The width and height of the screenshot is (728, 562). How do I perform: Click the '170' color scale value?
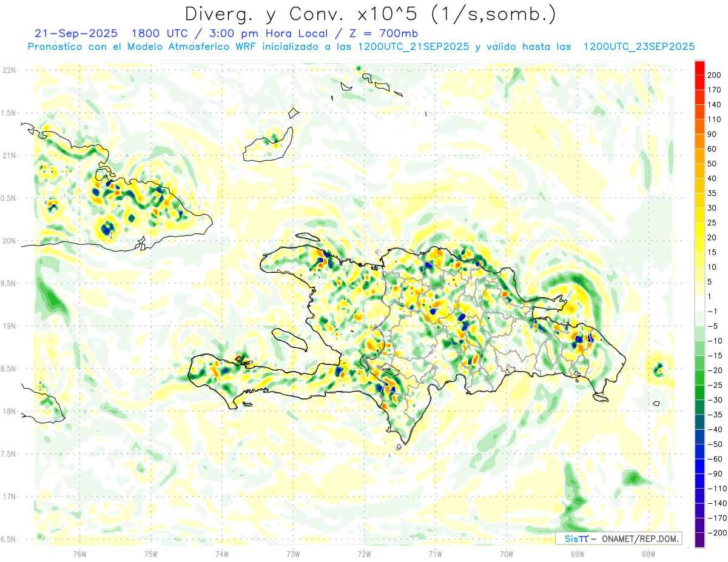[x=715, y=90]
